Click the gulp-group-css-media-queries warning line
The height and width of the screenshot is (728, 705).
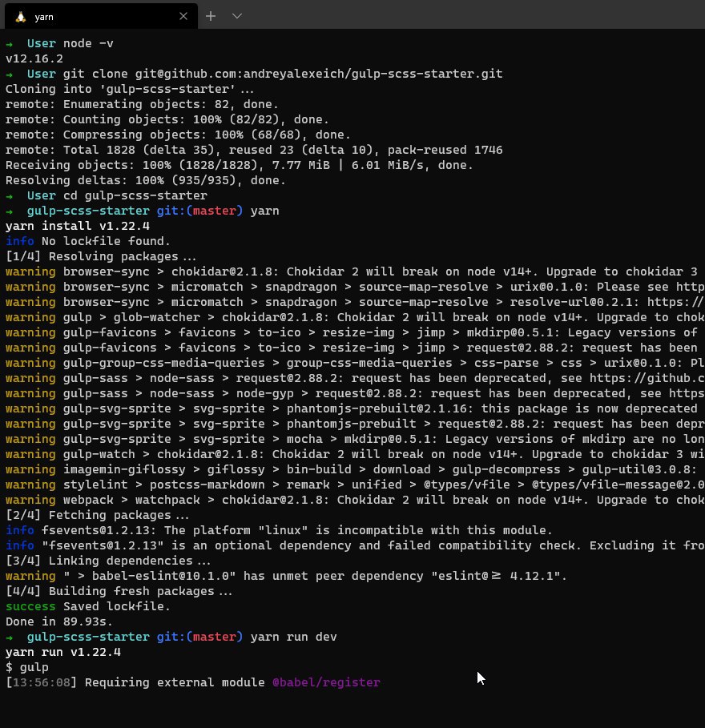pyautogui.click(x=355, y=363)
